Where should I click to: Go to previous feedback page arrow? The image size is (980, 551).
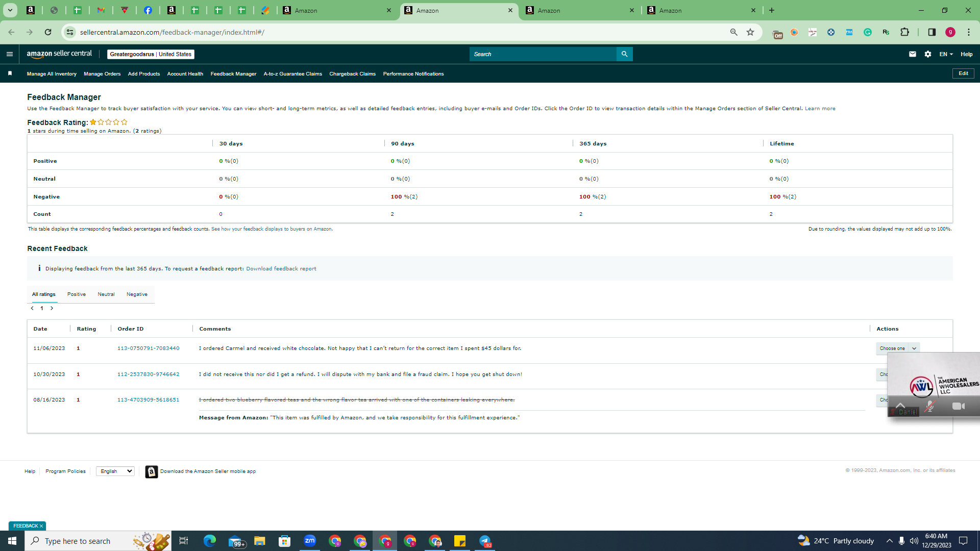32,308
